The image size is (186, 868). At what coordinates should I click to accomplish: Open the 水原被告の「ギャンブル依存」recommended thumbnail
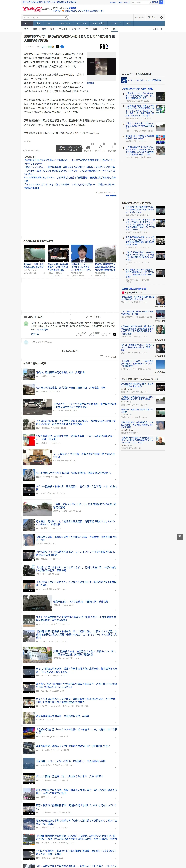[x=82, y=254]
